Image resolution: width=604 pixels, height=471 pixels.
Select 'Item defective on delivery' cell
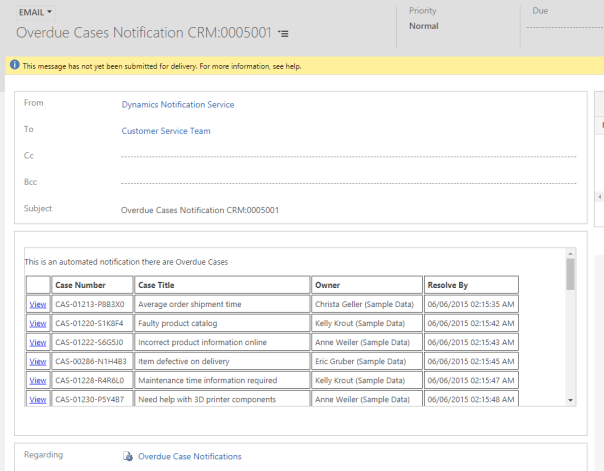tap(222, 361)
